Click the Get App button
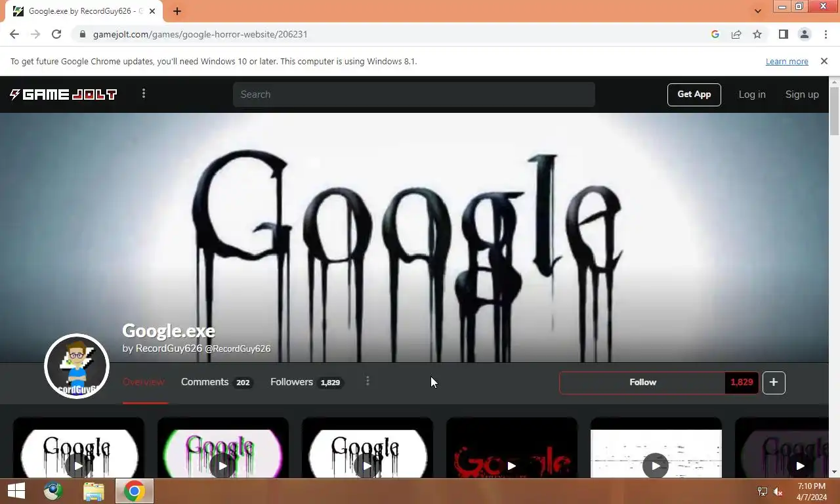The width and height of the screenshot is (840, 504). pyautogui.click(x=694, y=94)
